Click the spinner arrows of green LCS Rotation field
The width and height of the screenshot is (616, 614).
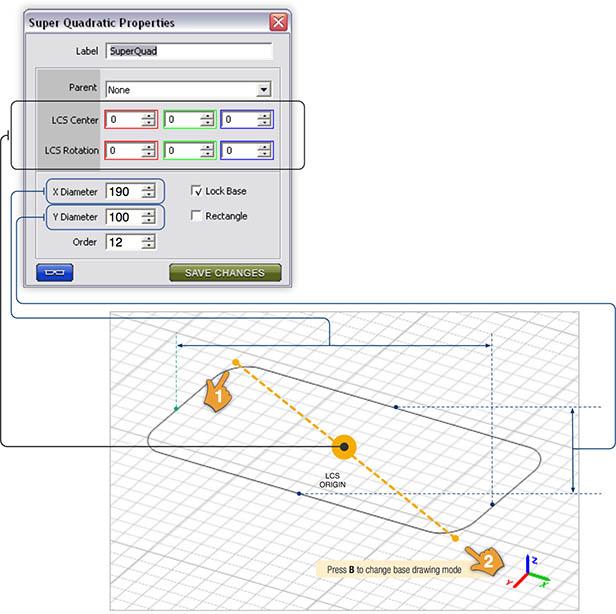point(207,150)
